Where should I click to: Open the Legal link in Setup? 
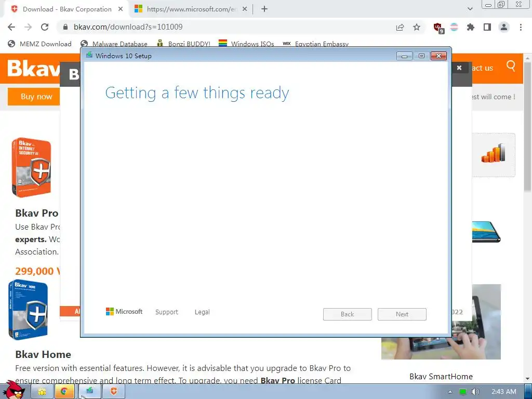point(202,312)
